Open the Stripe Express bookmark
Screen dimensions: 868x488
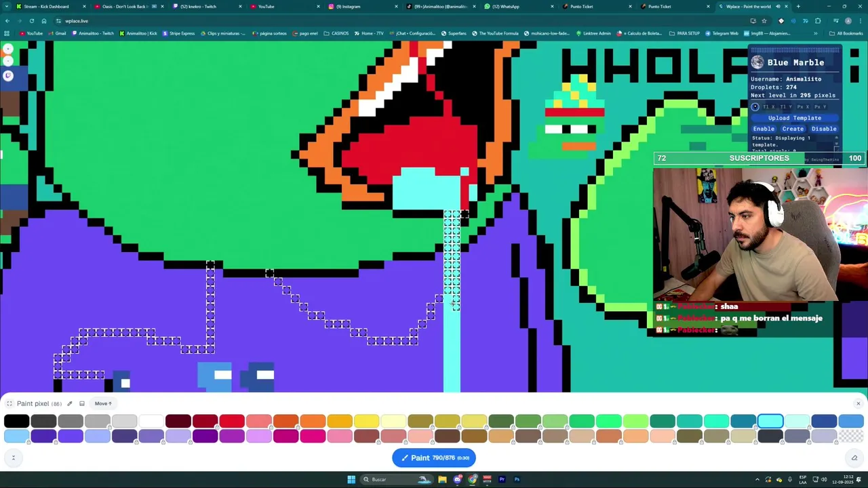click(178, 33)
